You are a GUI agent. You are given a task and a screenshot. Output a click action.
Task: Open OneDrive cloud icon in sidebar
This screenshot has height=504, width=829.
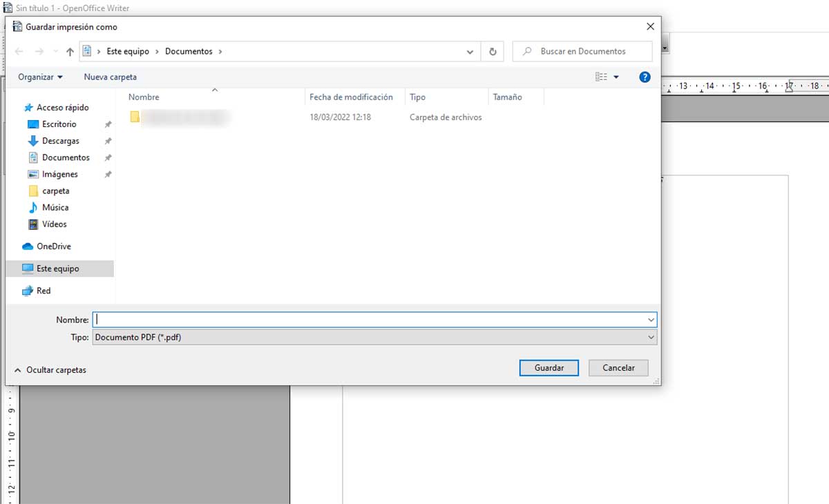coord(28,246)
